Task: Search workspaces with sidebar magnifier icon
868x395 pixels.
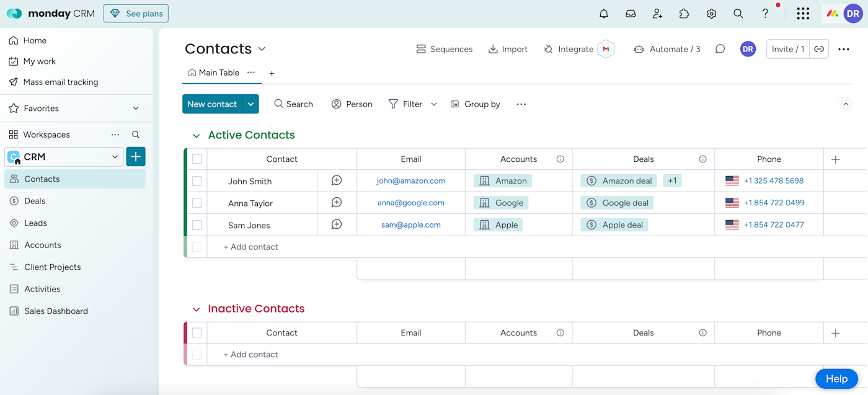Action: pyautogui.click(x=136, y=135)
